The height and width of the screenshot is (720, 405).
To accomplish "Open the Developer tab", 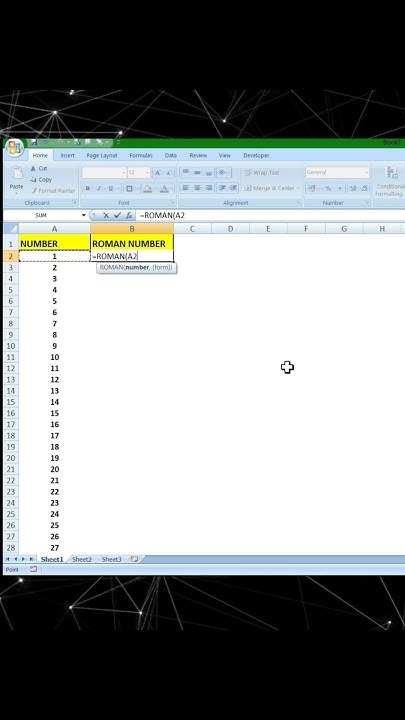I will 256,156.
